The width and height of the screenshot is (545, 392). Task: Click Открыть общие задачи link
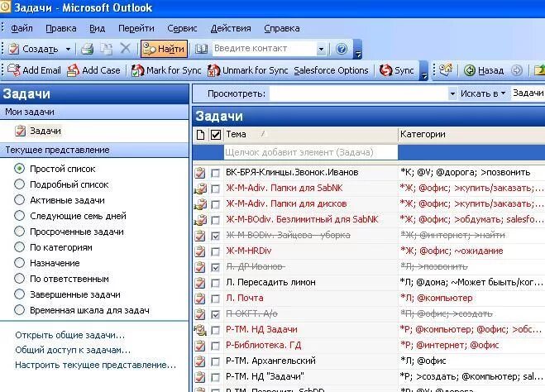pos(69,336)
